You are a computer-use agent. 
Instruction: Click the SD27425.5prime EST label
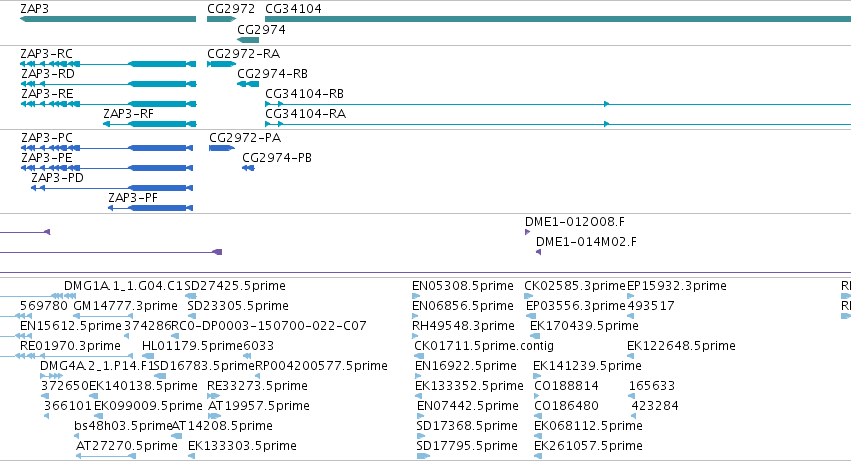235,286
